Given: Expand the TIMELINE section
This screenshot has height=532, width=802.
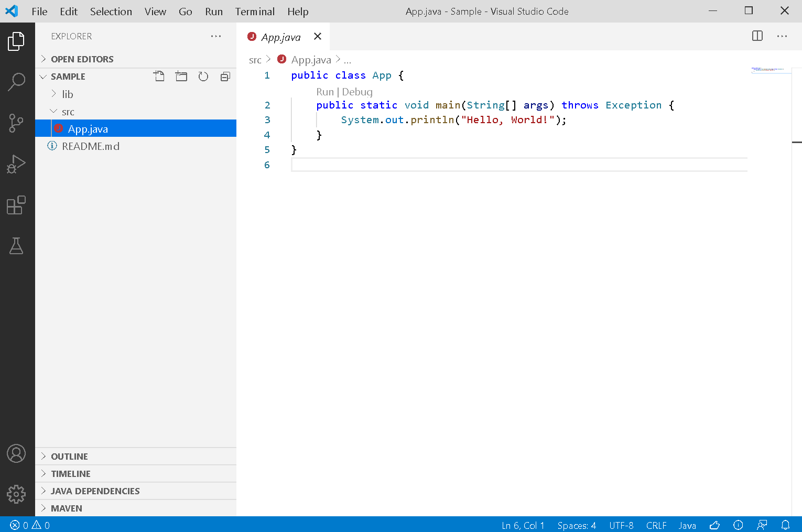Looking at the screenshot, I should coord(136,474).
